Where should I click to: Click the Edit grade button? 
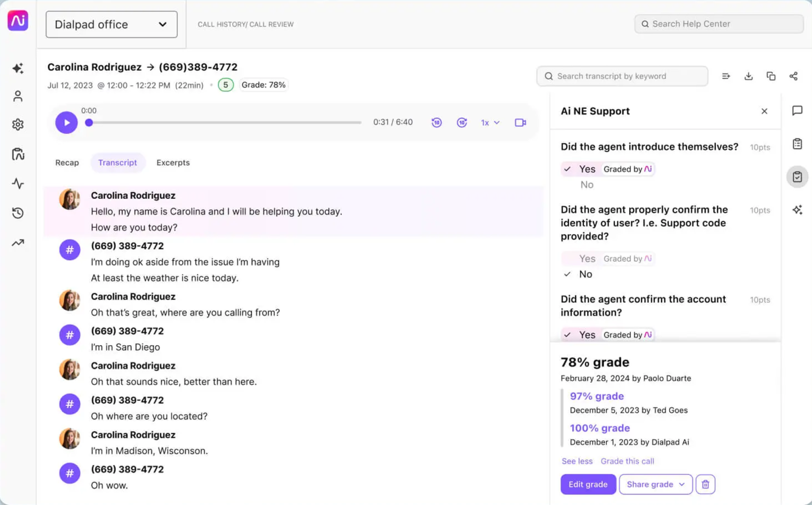coord(588,484)
